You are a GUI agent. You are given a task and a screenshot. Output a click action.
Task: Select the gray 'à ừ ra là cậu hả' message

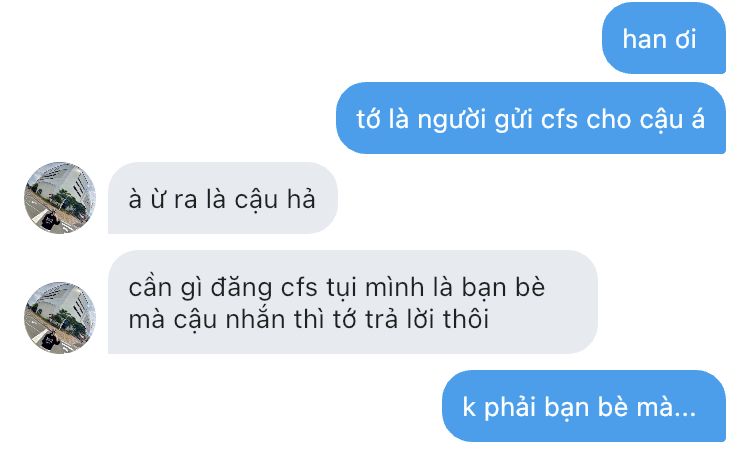pyautogui.click(x=223, y=198)
